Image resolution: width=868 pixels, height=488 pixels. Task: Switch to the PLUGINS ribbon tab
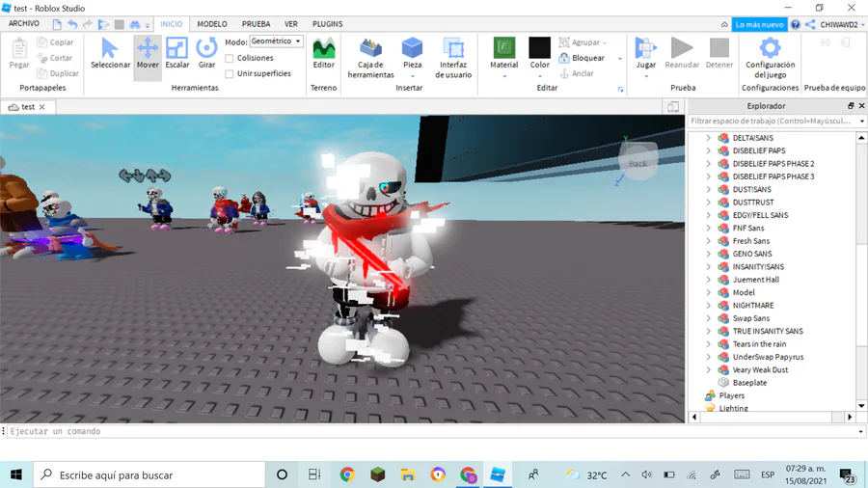[x=327, y=24]
